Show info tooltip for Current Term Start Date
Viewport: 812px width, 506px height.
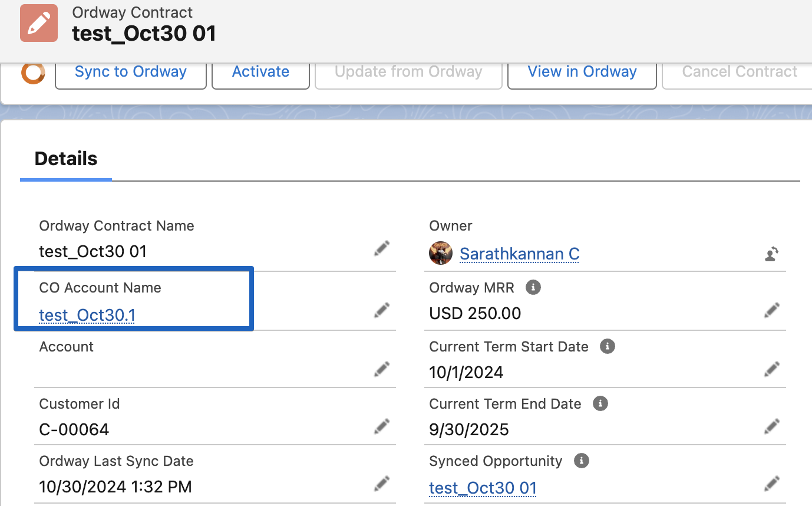pyautogui.click(x=607, y=346)
